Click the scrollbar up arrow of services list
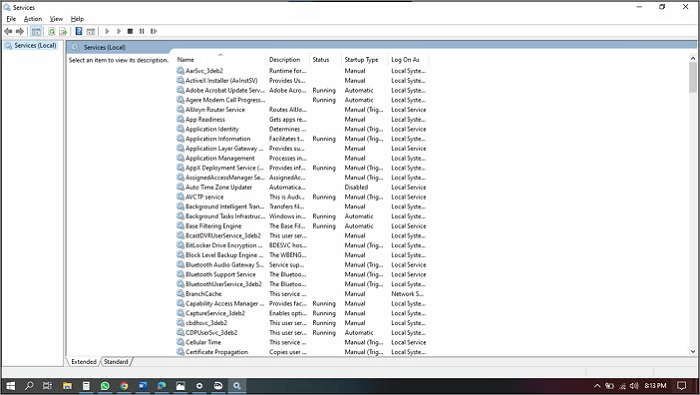Screen dimensions: 700x395 (x=692, y=58)
